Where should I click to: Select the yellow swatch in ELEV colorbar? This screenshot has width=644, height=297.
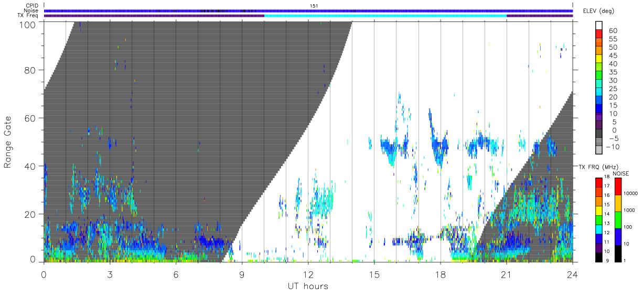pyautogui.click(x=599, y=59)
